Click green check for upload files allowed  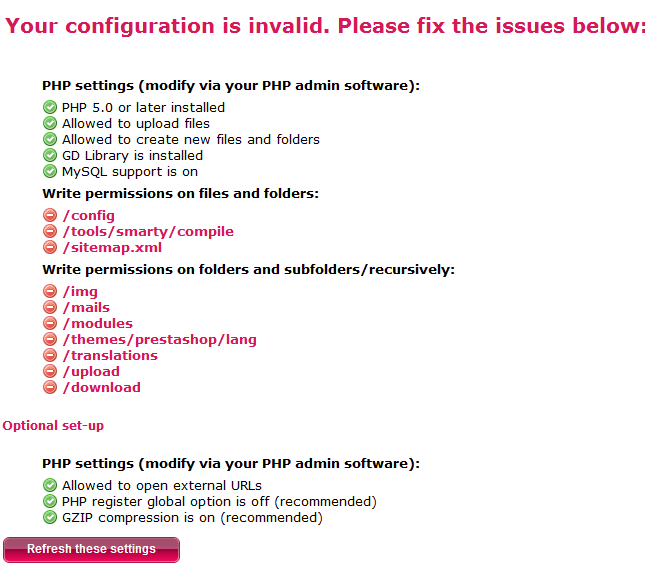tap(50, 123)
